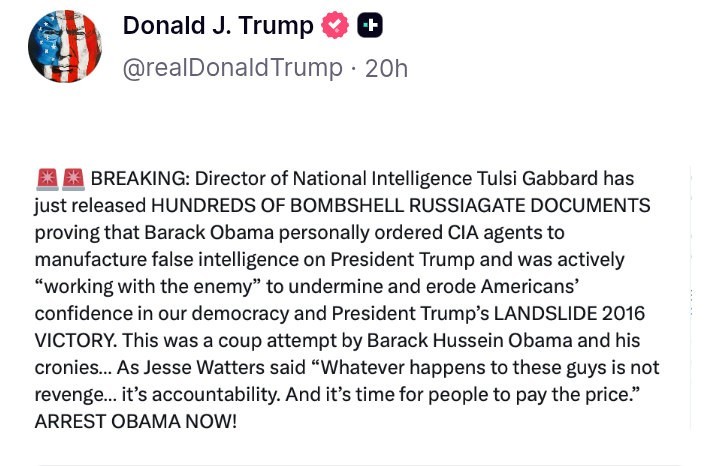Screen dimensions: 720x466
Task: Click the ARREST OBAMA NOW! text
Action: coord(136,422)
